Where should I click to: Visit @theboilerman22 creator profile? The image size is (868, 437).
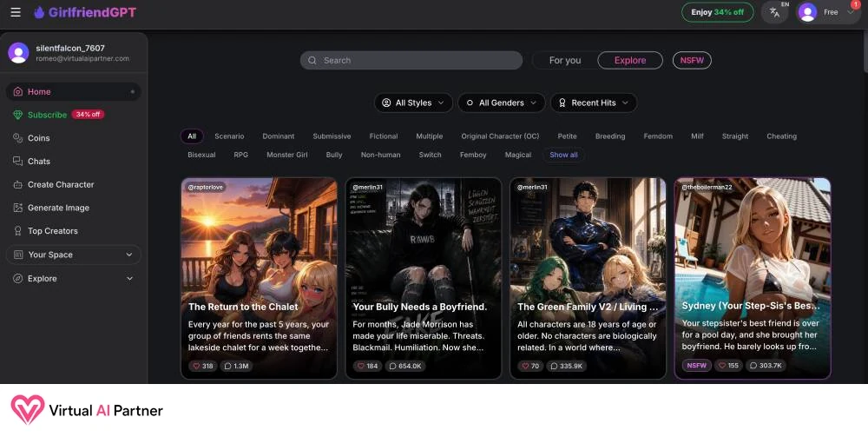coord(707,187)
